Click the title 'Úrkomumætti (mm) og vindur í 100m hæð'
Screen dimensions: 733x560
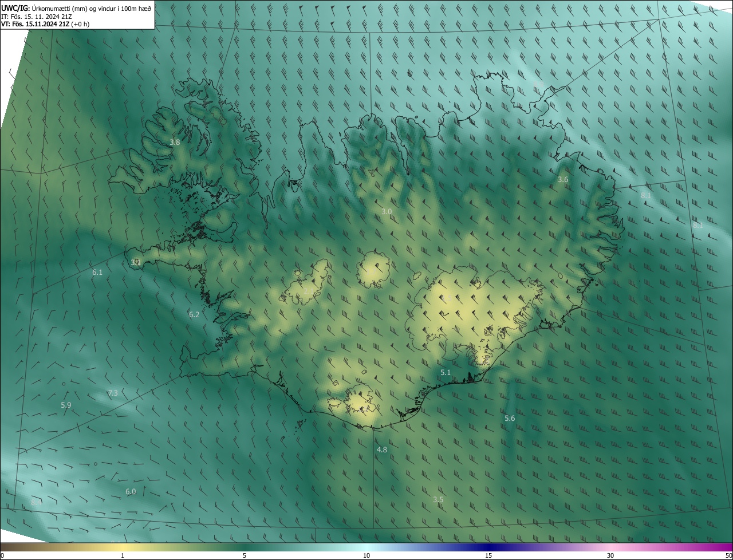92,7
